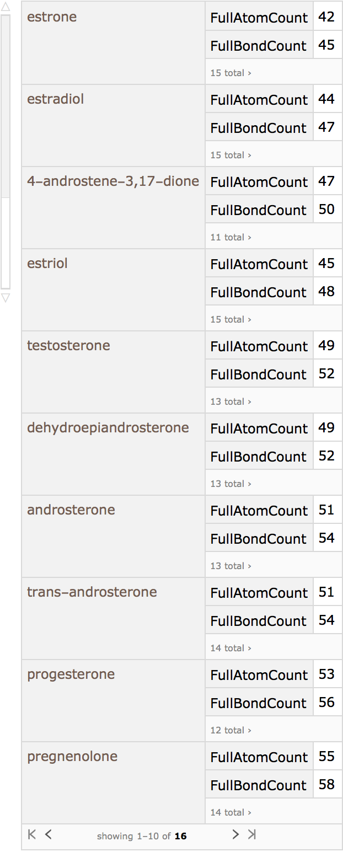Go to first page of results
Viewport: 343px width, 868px height.
coord(32,834)
